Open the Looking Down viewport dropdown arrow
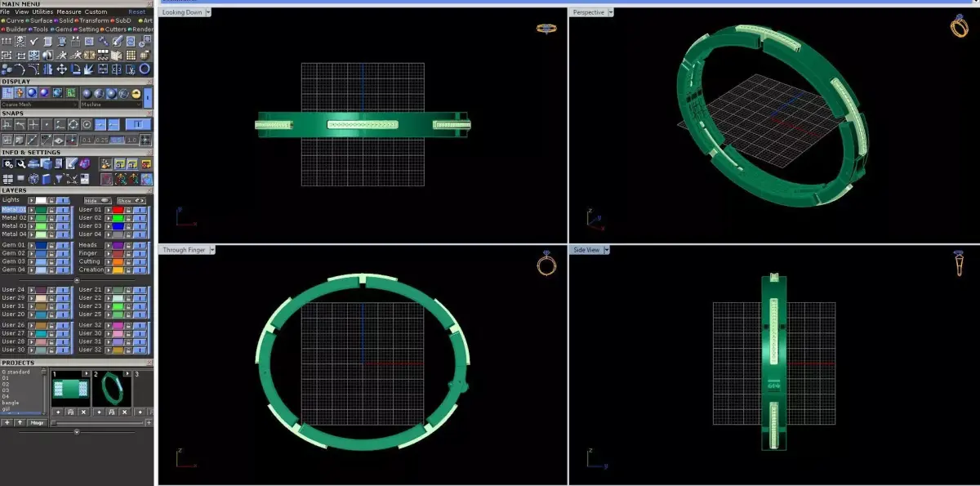 pyautogui.click(x=207, y=12)
